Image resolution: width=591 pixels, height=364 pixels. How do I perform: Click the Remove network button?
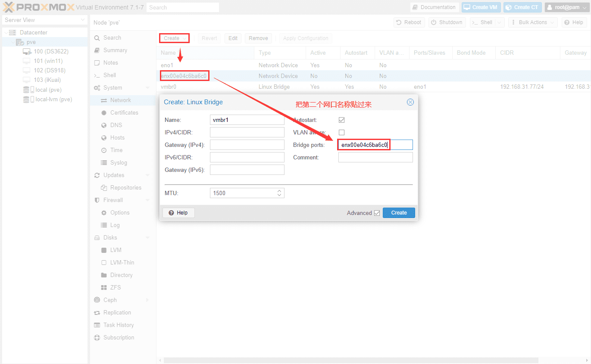click(258, 38)
